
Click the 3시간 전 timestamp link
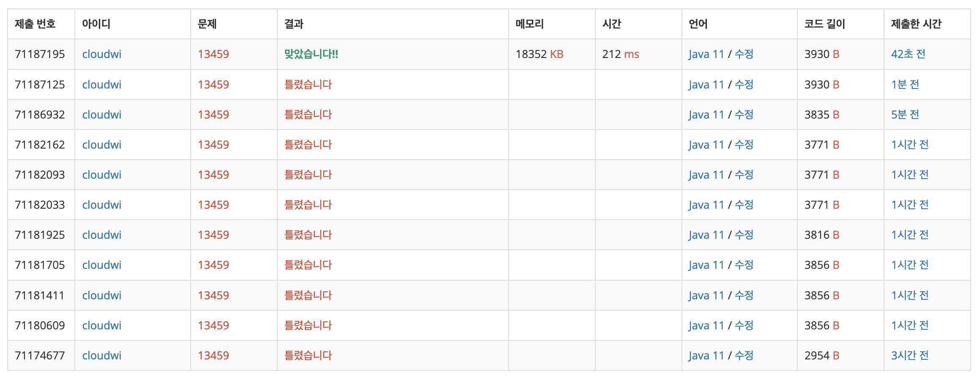[910, 356]
